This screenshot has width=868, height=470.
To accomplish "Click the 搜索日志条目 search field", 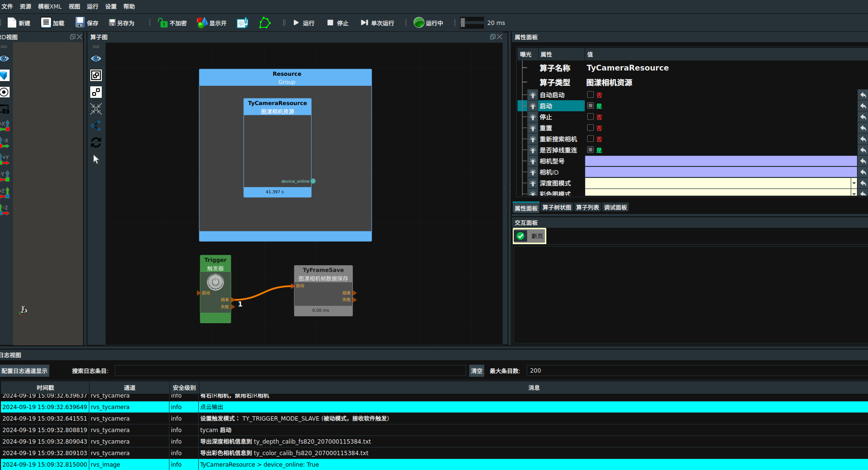I will (290, 371).
